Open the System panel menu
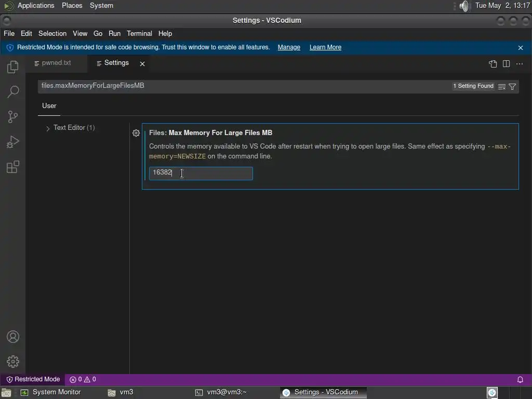532x399 pixels. point(101,6)
